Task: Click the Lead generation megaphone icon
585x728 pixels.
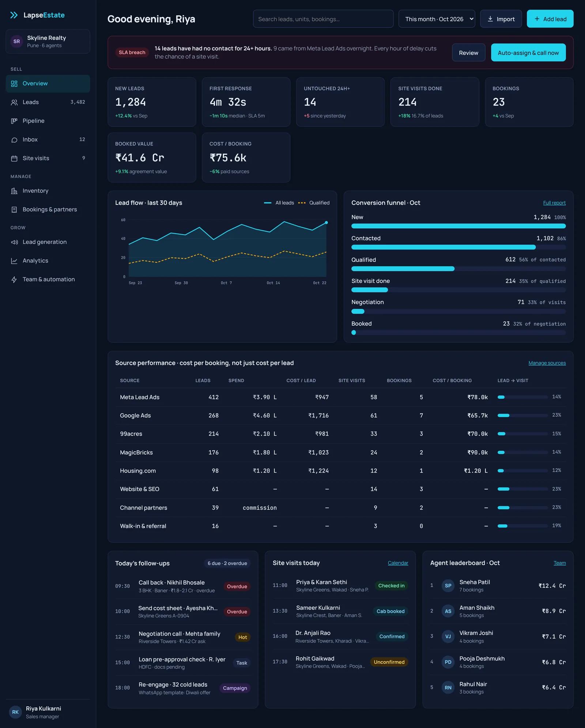Action: point(14,242)
